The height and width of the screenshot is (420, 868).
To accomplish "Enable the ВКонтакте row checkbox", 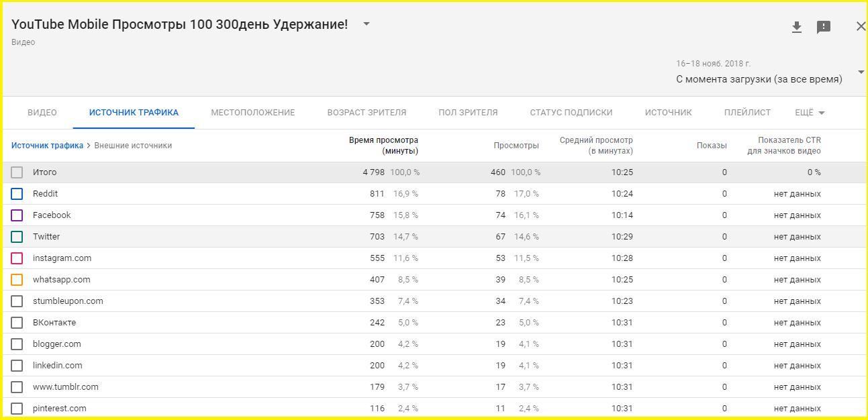I will 17,323.
